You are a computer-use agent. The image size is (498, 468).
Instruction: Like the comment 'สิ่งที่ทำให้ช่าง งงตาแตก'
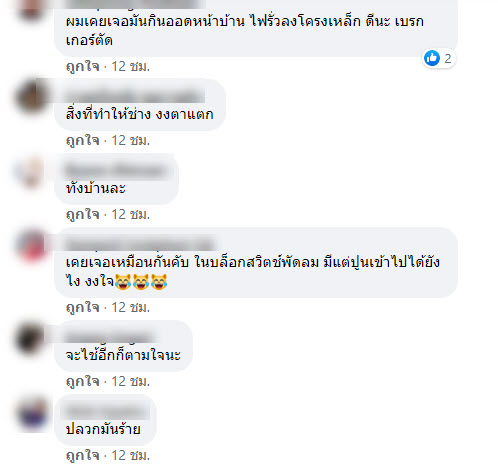(x=83, y=141)
